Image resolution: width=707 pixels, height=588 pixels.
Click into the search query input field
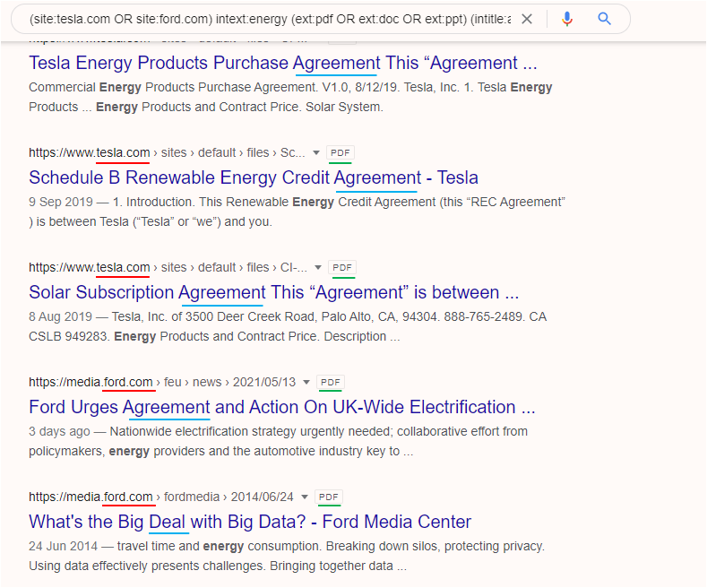pyautogui.click(x=270, y=19)
